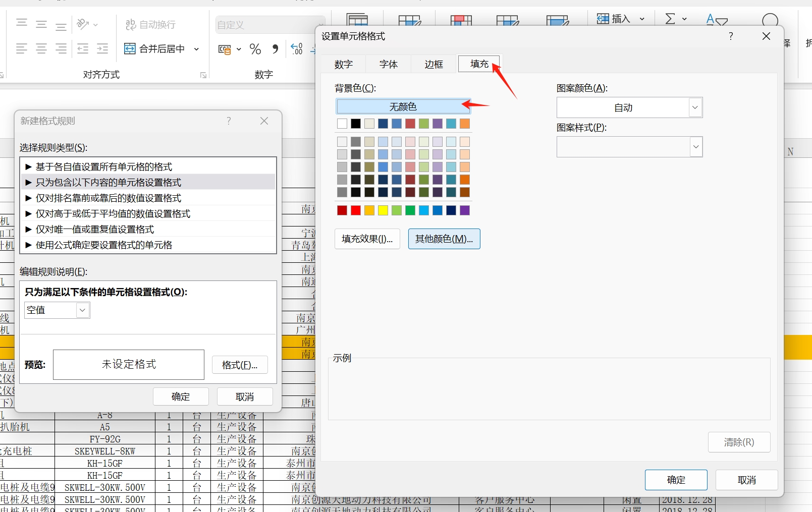This screenshot has width=812, height=512.
Task: Click the accounting number format icon
Action: point(225,49)
